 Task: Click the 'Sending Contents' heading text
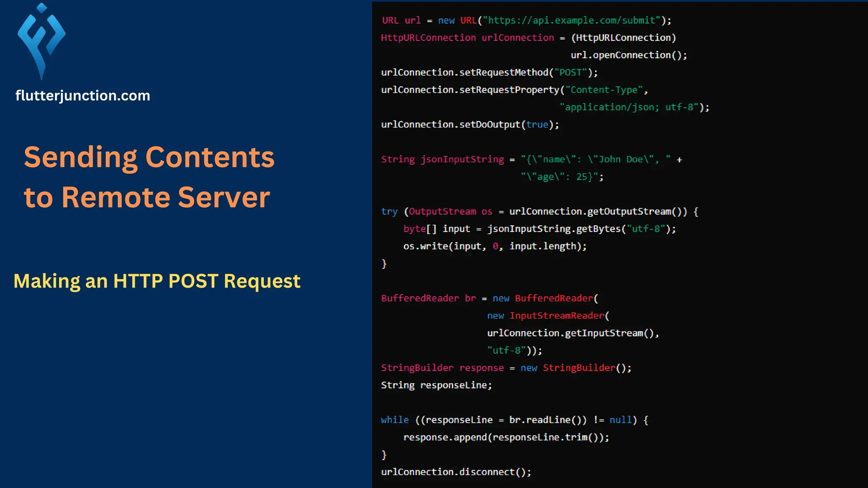click(x=149, y=157)
